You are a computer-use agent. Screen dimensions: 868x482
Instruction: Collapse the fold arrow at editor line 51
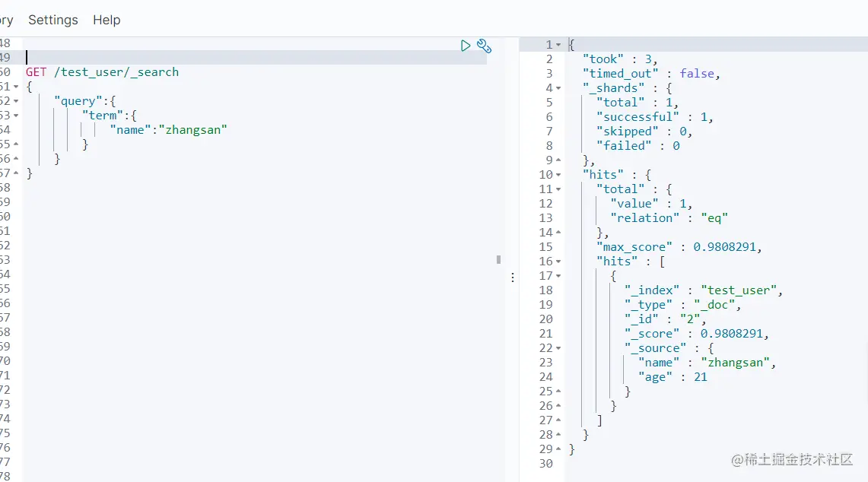click(16, 87)
